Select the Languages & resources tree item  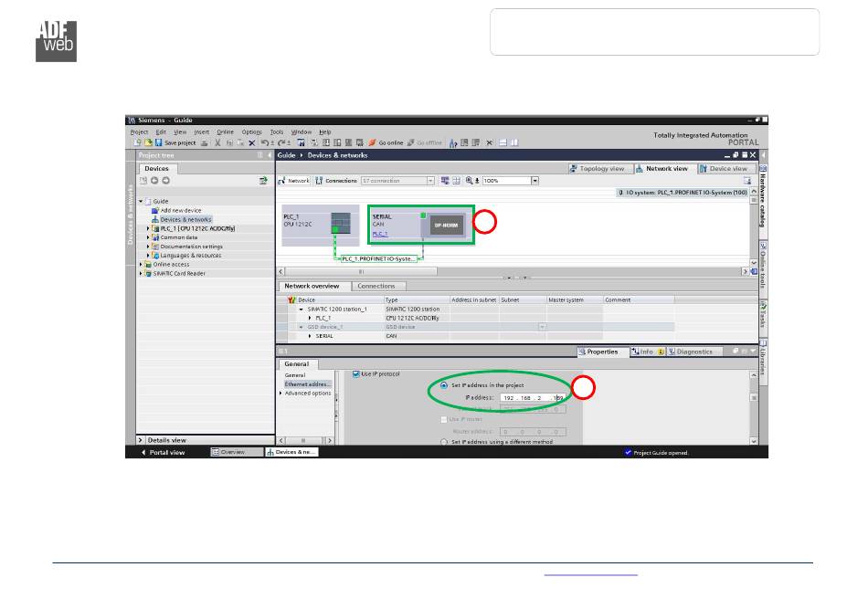point(186,256)
